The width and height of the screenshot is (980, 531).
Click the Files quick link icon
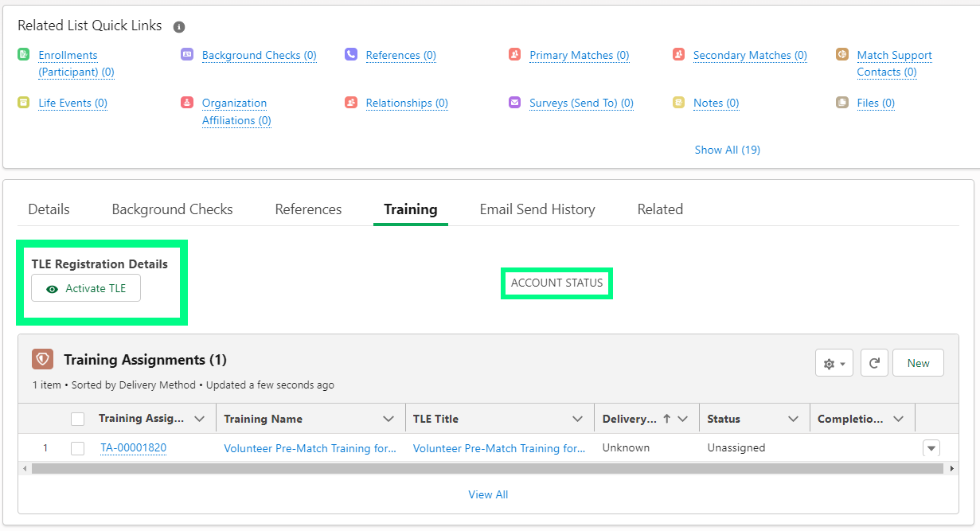click(842, 103)
